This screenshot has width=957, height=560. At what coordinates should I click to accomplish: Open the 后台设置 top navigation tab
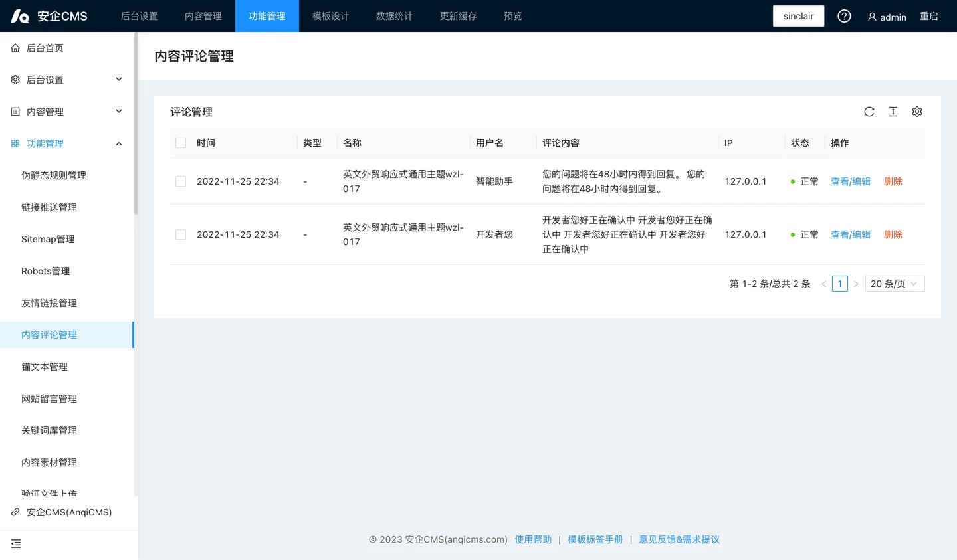(140, 16)
